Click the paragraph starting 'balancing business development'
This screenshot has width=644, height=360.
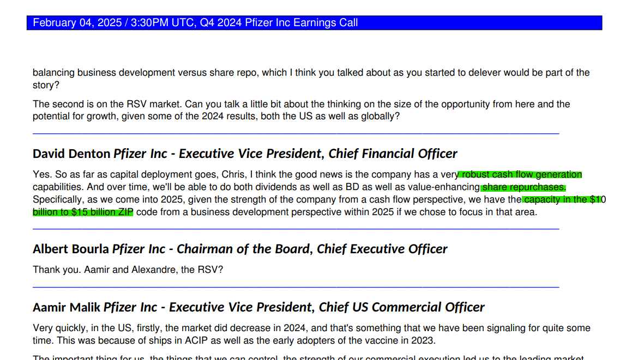click(311, 79)
